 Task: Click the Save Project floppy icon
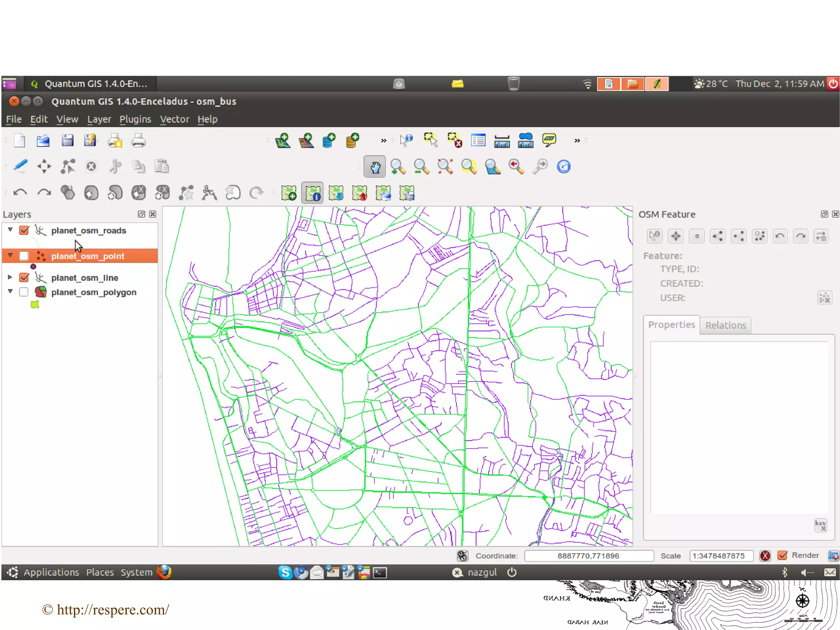[67, 141]
